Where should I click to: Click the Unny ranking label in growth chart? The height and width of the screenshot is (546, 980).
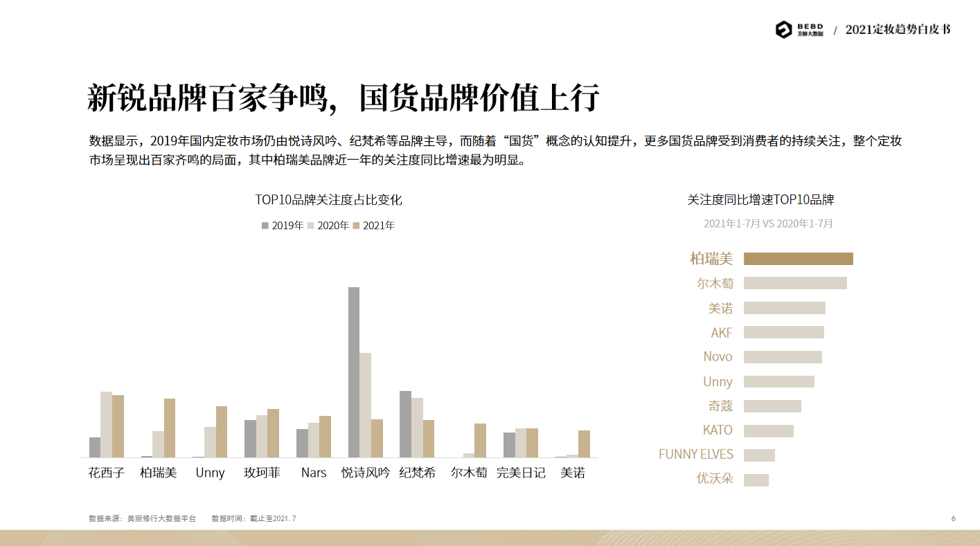[718, 382]
